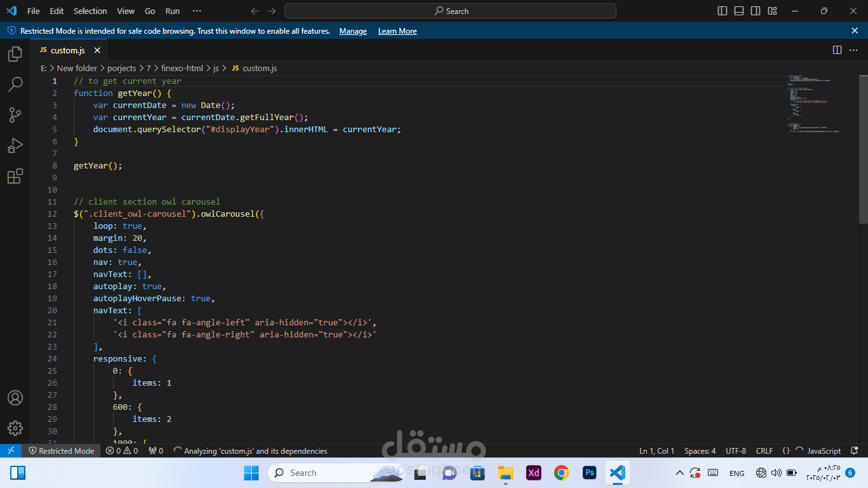
Task: Expand 'finexo-html' breadcrumb
Action: tap(182, 68)
